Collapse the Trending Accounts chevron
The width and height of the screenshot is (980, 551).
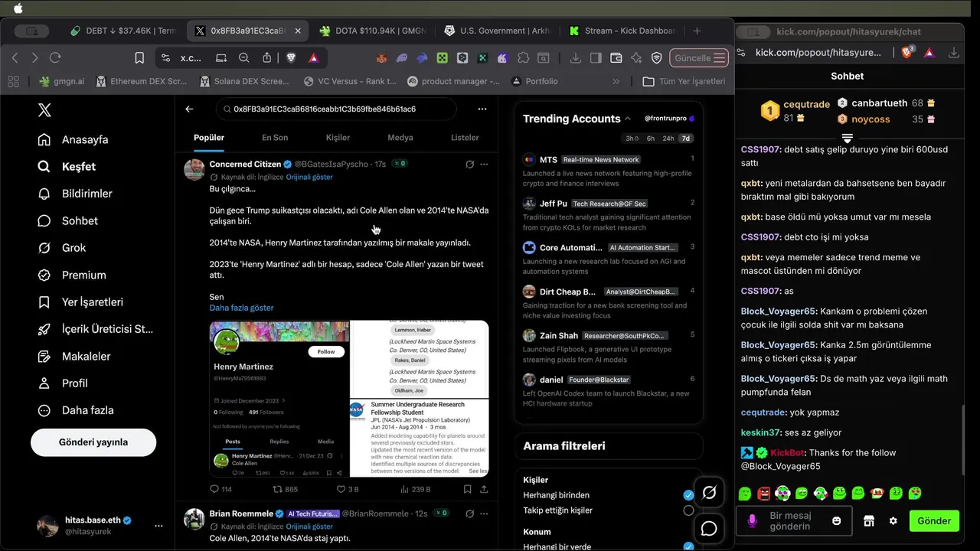628,119
